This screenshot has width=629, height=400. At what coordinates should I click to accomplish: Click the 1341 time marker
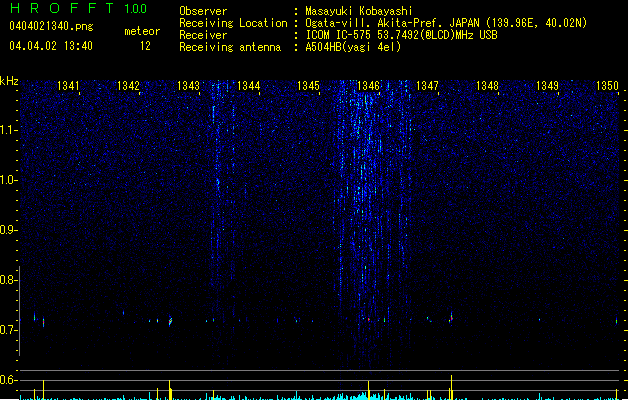69,86
